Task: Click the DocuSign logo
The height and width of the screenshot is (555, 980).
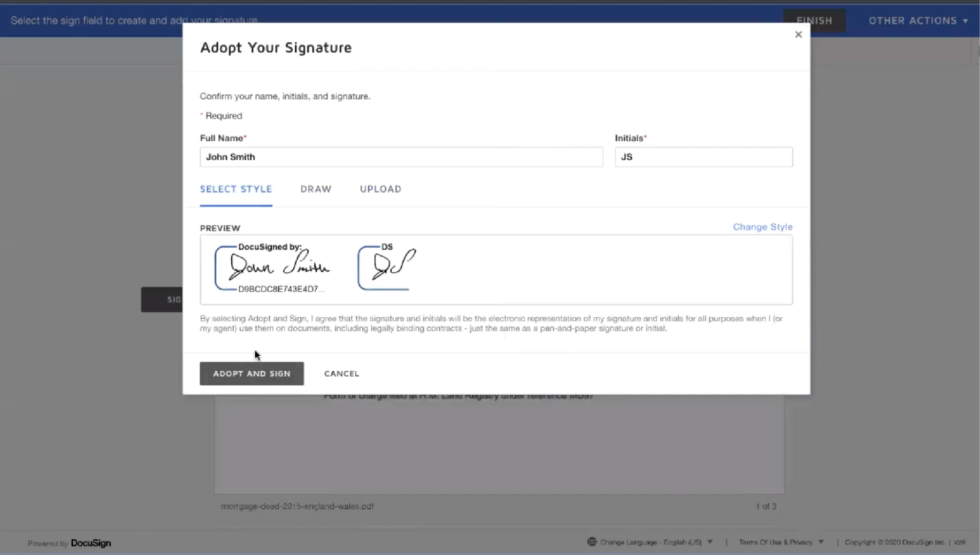Action: [90, 543]
